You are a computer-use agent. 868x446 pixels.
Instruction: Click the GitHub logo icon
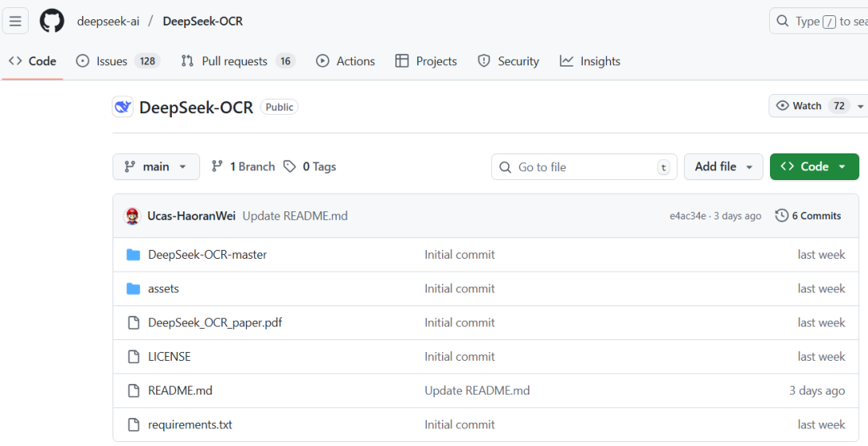coord(52,21)
